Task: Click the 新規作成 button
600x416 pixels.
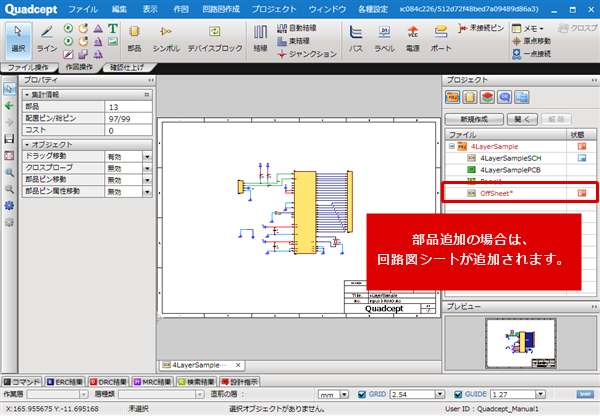Action: coord(474,119)
